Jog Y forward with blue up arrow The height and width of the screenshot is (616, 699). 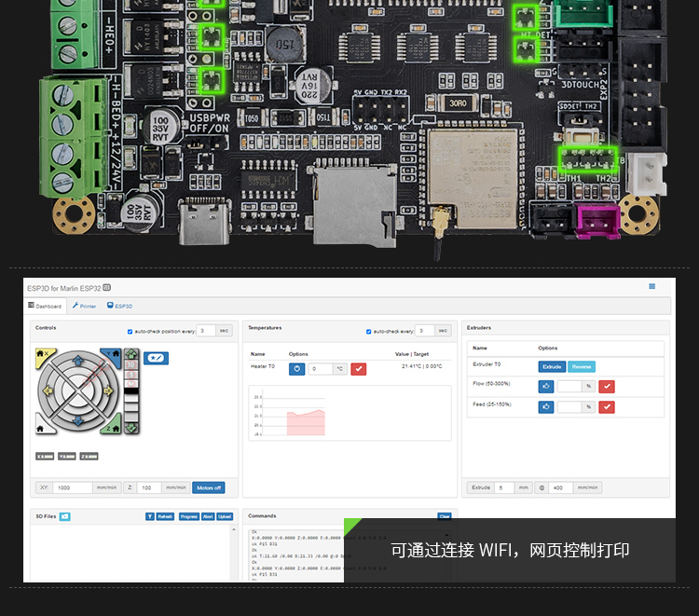click(x=78, y=360)
